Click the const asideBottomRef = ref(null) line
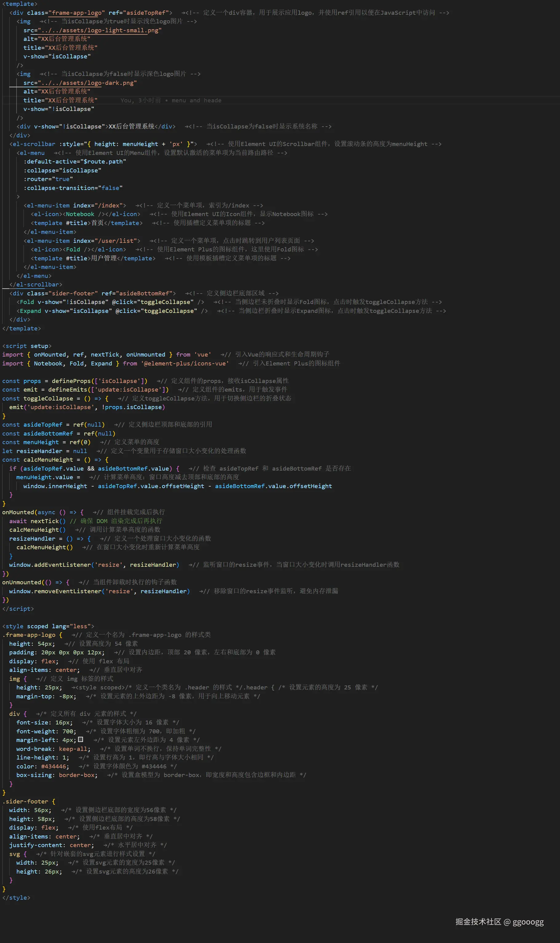 pyautogui.click(x=58, y=434)
